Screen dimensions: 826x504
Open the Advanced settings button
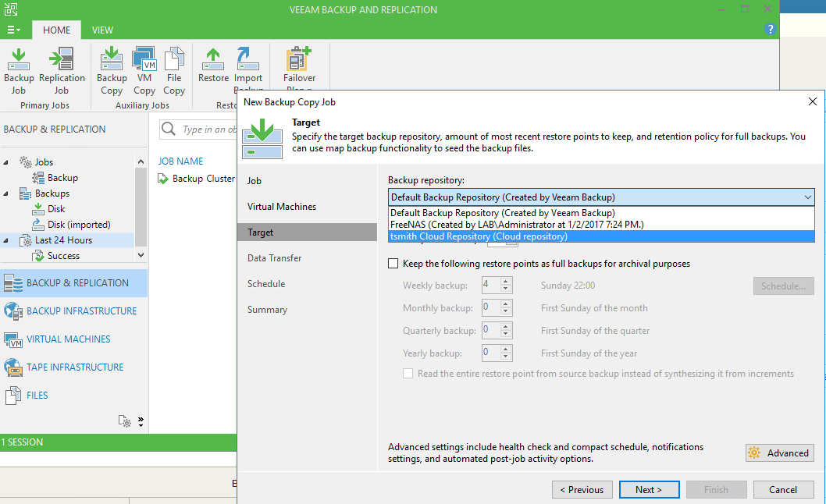pos(779,453)
